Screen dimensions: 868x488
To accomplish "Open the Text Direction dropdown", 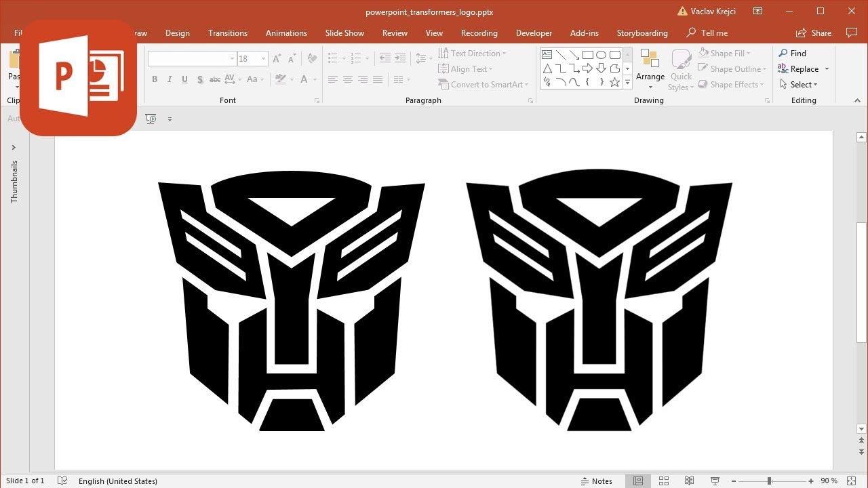I will click(473, 54).
